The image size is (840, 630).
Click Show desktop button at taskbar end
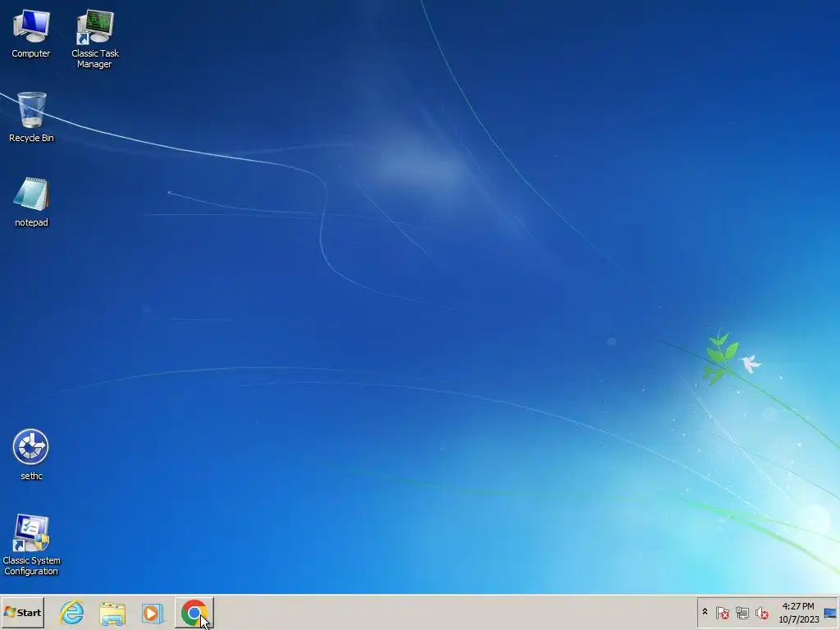coord(830,613)
